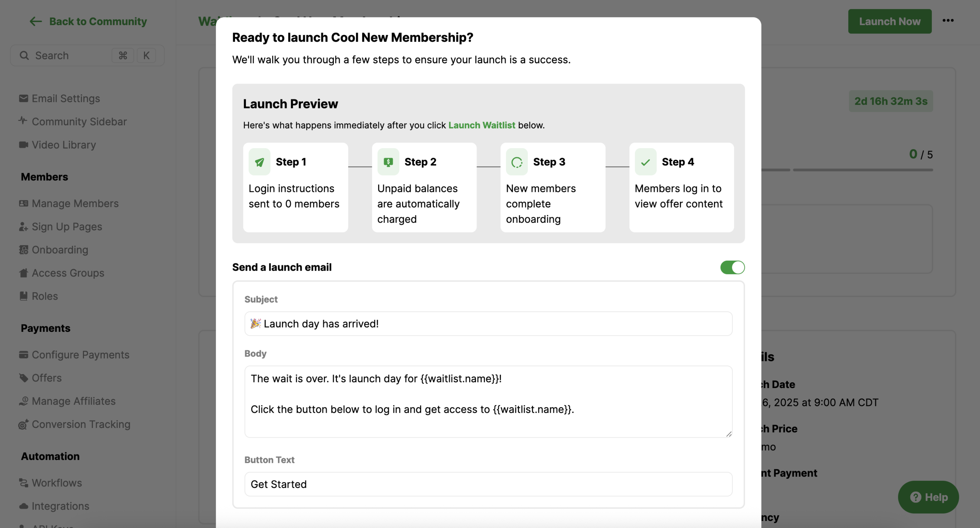Click the dollar icon in Step 2

[x=388, y=162]
